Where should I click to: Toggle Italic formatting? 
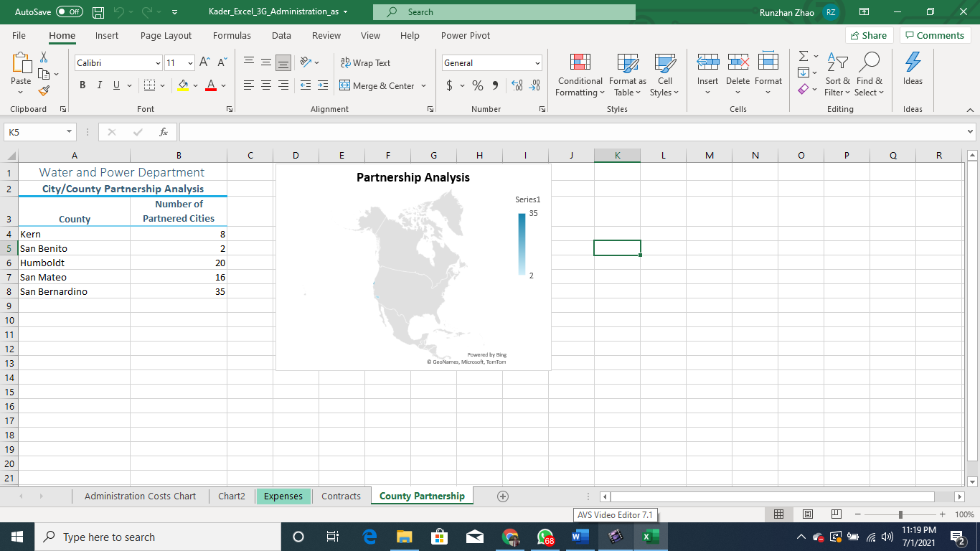point(99,85)
